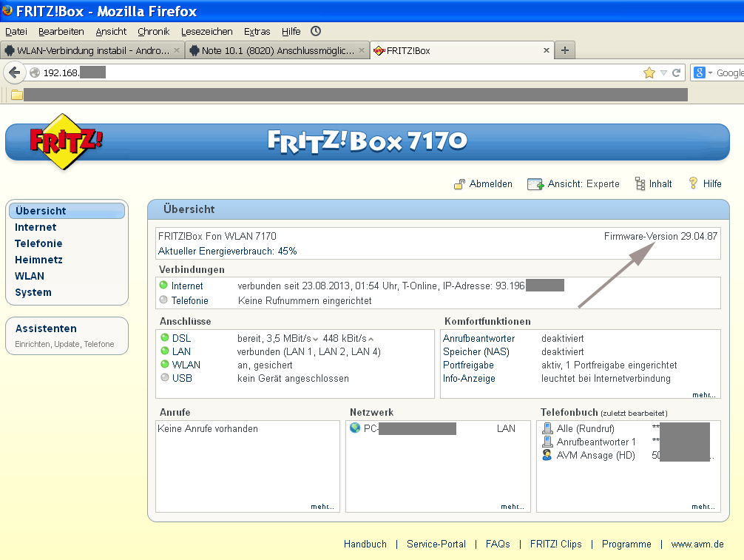Screen dimensions: 744x560
Task: Open the Portfreigabe link
Action: pyautogui.click(x=468, y=365)
